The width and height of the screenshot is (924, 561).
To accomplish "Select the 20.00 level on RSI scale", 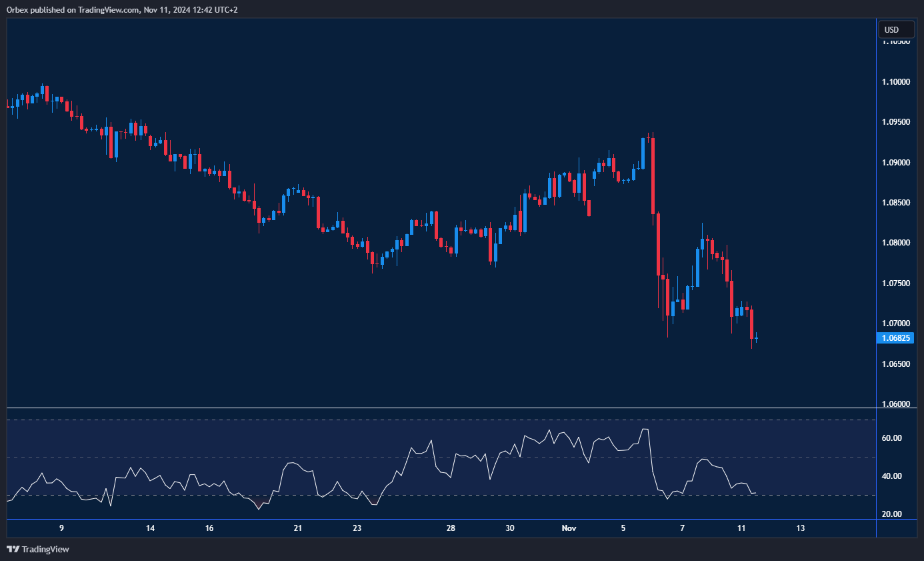I will point(892,514).
